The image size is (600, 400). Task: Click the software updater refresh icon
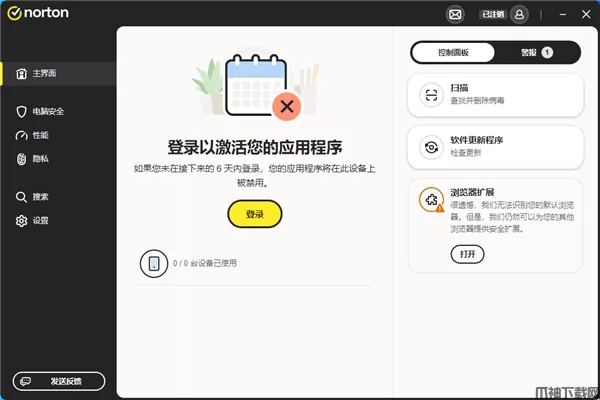pos(431,147)
